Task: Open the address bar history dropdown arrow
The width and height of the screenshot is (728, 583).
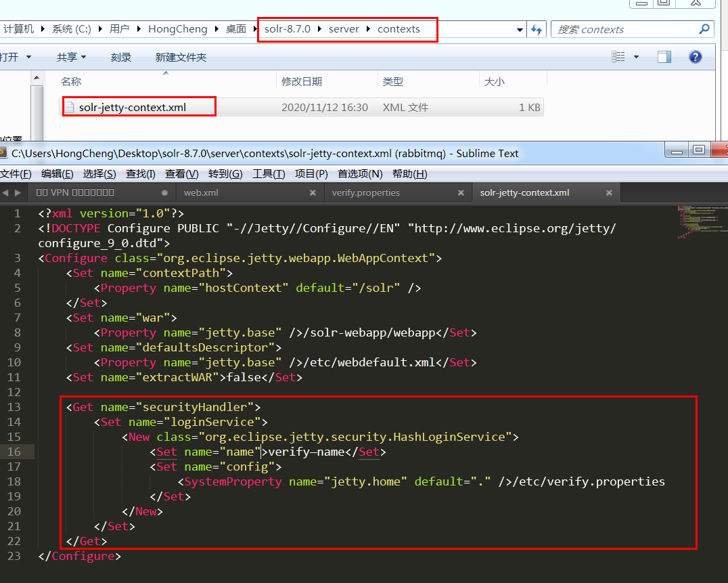Action: point(520,30)
